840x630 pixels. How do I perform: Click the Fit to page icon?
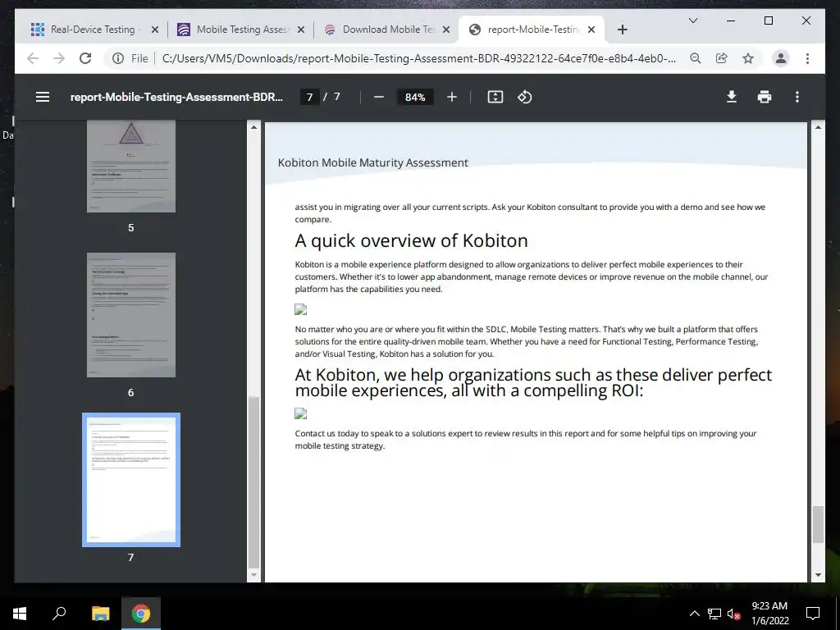(495, 97)
